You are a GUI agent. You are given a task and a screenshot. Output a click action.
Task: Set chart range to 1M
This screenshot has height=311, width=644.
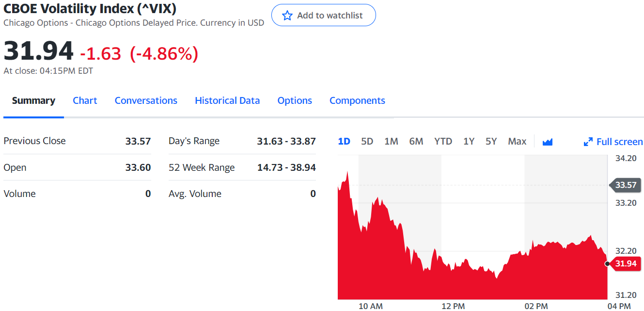tap(391, 141)
